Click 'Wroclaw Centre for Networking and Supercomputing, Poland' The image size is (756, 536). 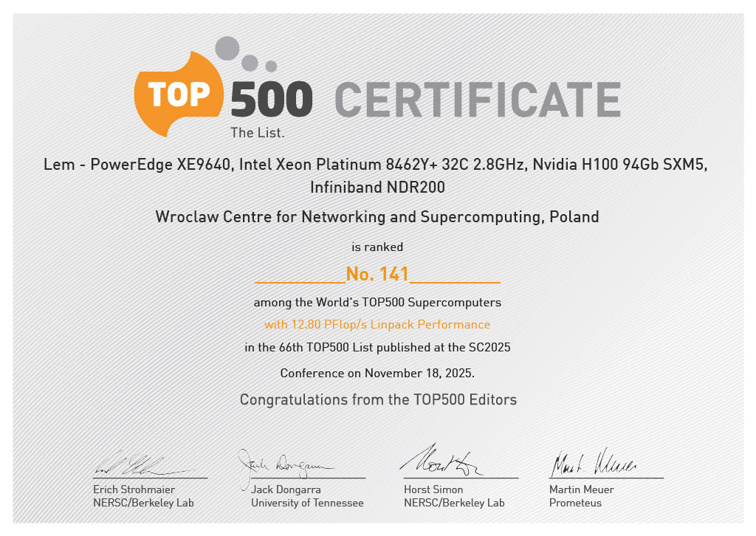[x=377, y=217]
